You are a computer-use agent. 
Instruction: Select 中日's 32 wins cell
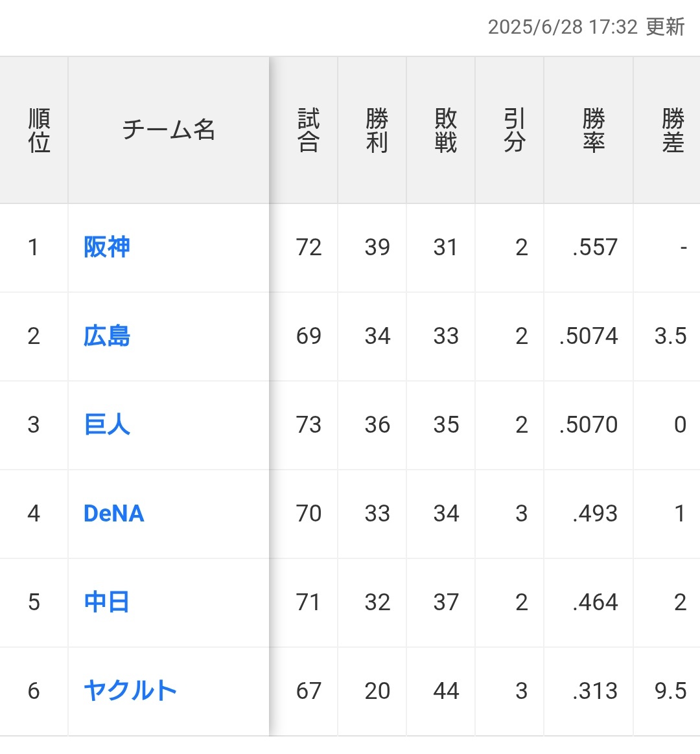point(373,602)
